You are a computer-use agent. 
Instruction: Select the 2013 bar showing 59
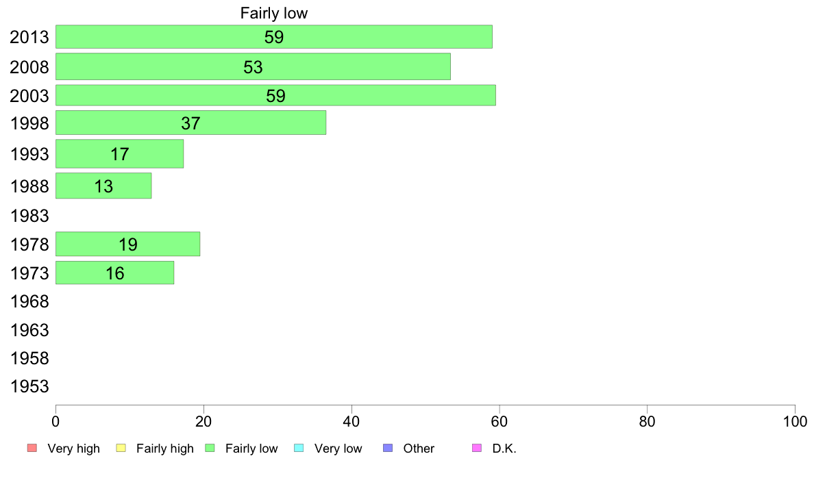click(274, 37)
